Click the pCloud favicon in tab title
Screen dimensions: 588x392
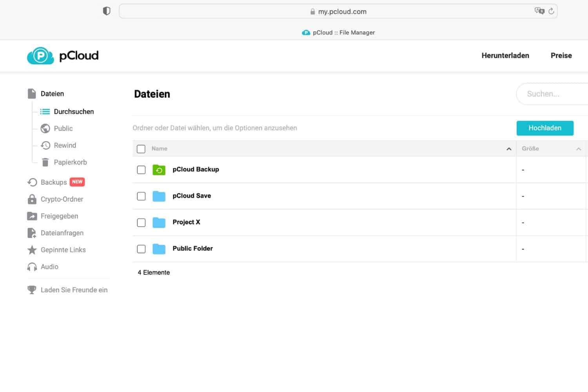306,33
